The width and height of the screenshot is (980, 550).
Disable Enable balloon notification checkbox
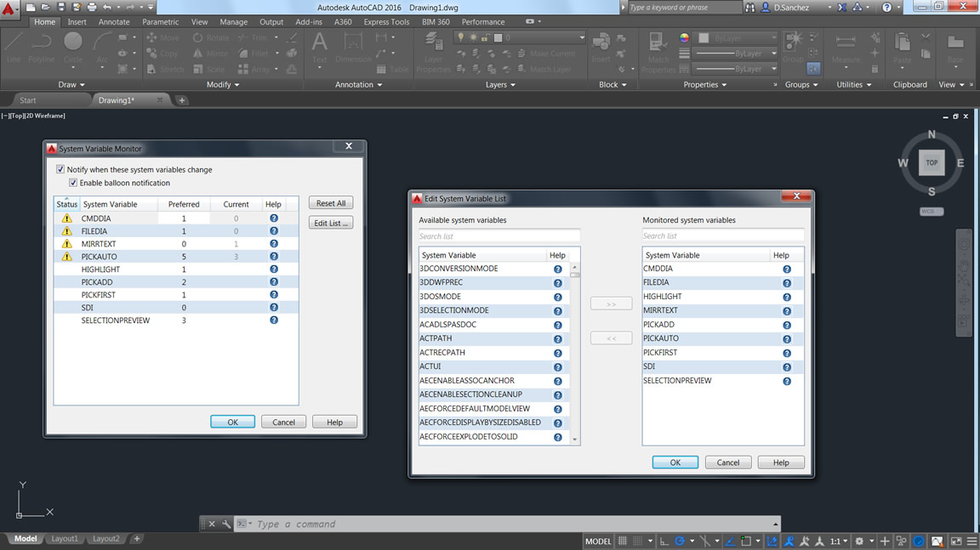[x=73, y=183]
